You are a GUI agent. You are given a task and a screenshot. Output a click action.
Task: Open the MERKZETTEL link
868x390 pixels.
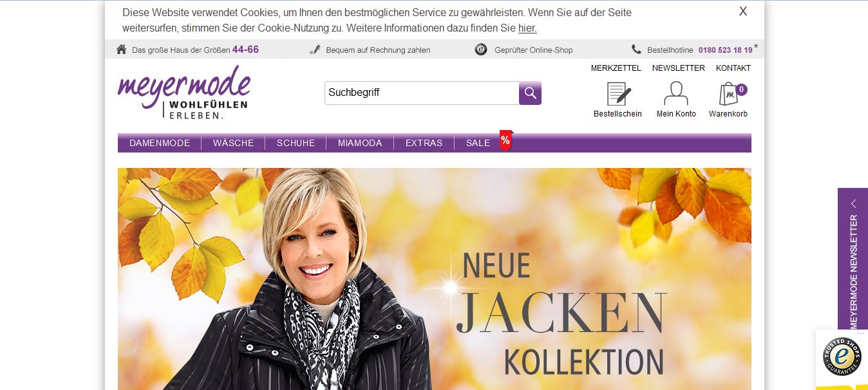[616, 68]
